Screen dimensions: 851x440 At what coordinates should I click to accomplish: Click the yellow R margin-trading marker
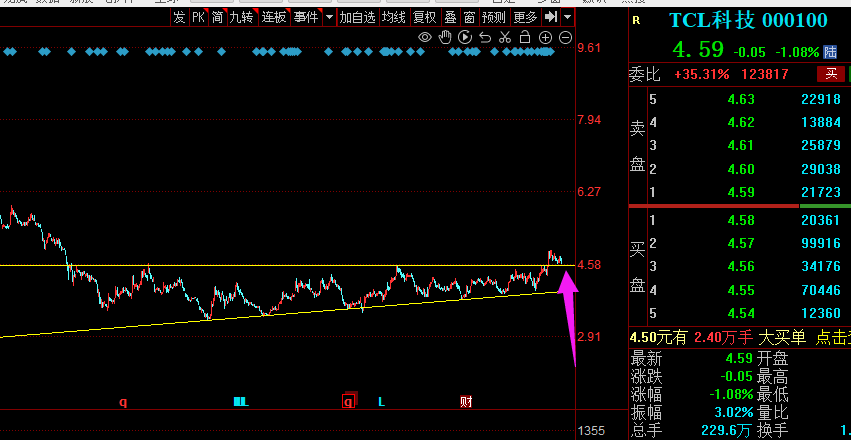636,21
